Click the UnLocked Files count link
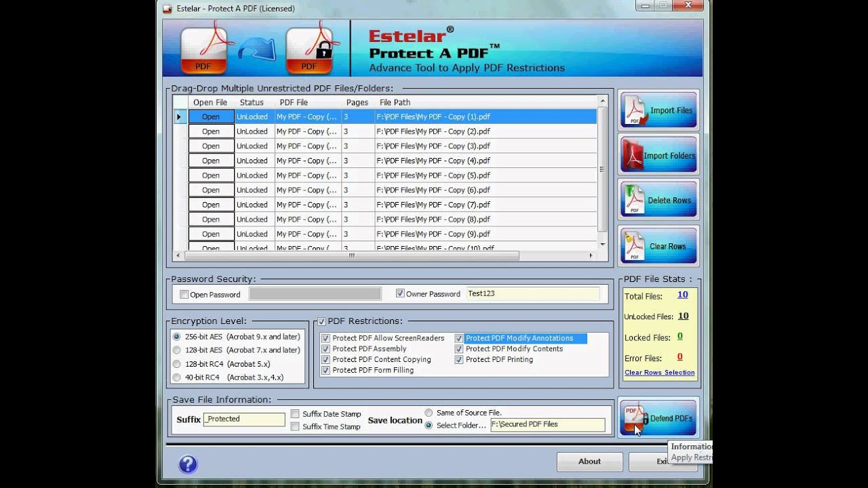 pos(683,316)
